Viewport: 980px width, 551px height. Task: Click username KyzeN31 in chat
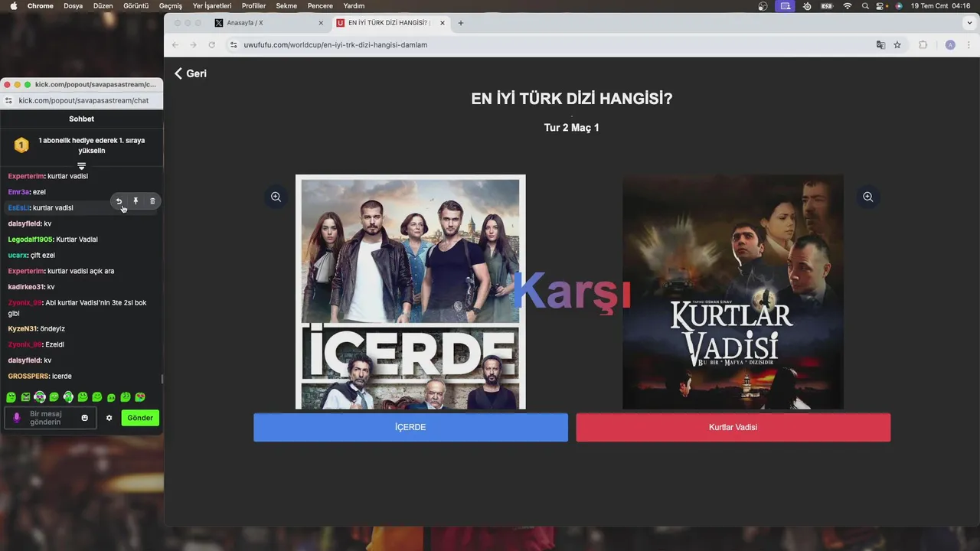click(x=22, y=329)
